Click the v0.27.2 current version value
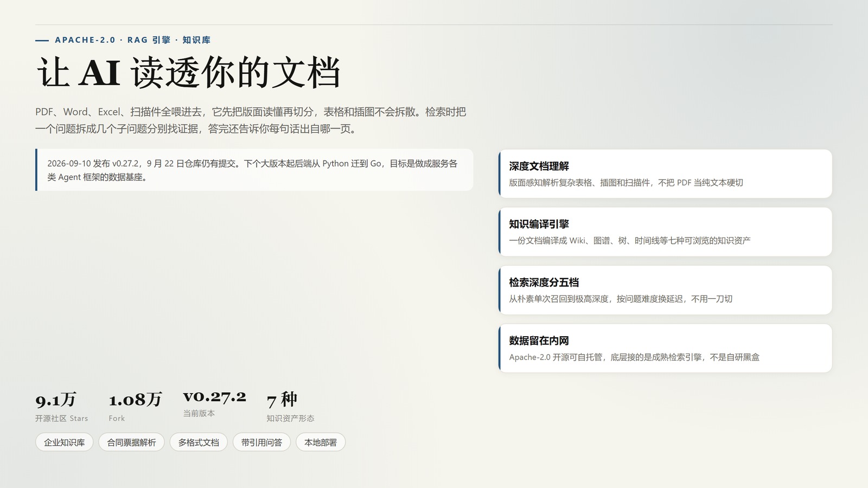Screen dimensions: 868x488 click(214, 397)
